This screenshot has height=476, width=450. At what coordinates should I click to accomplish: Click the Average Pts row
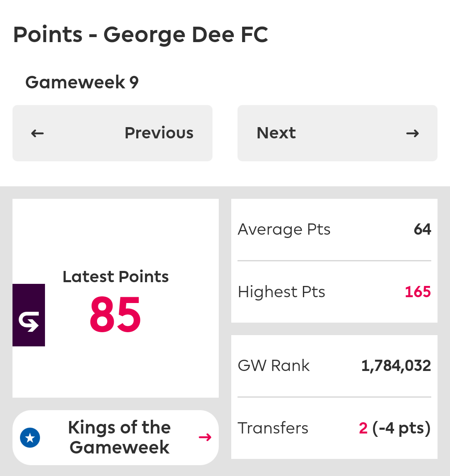tap(335, 229)
